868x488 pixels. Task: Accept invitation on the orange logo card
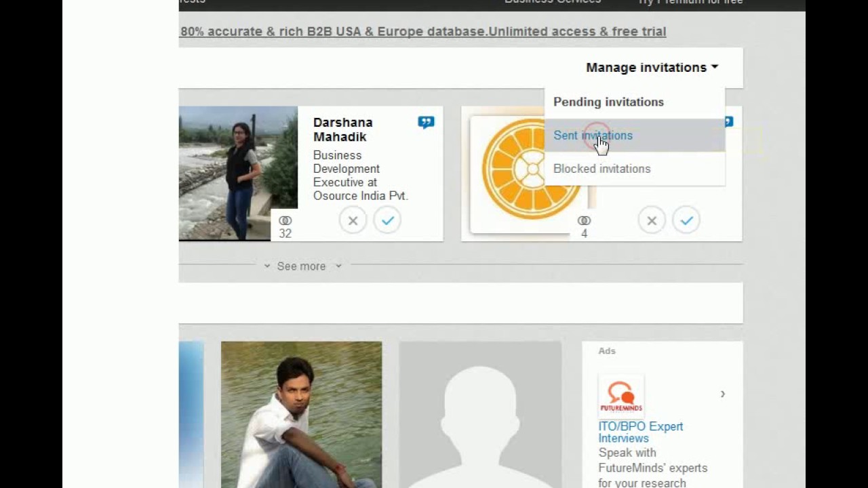pos(686,220)
